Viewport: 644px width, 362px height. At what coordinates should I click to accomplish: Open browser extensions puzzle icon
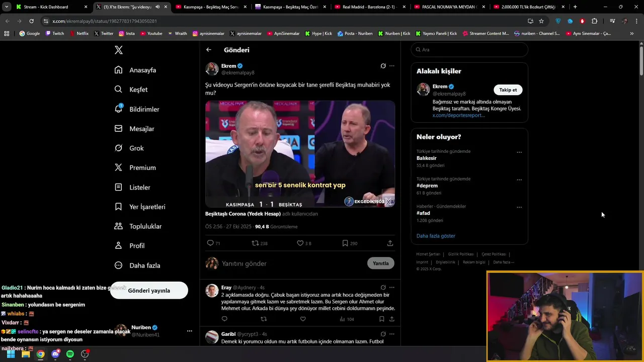tap(594, 21)
